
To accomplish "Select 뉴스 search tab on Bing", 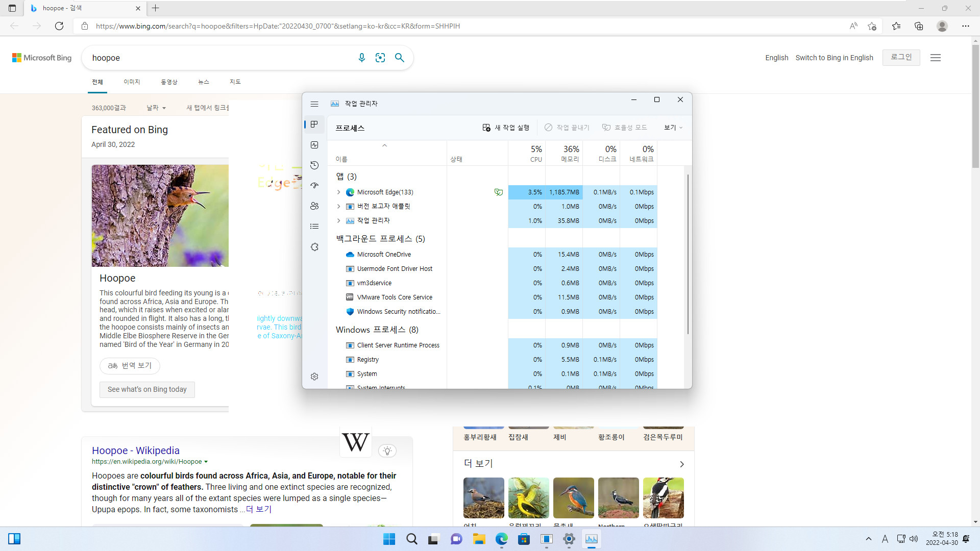I will click(x=204, y=82).
